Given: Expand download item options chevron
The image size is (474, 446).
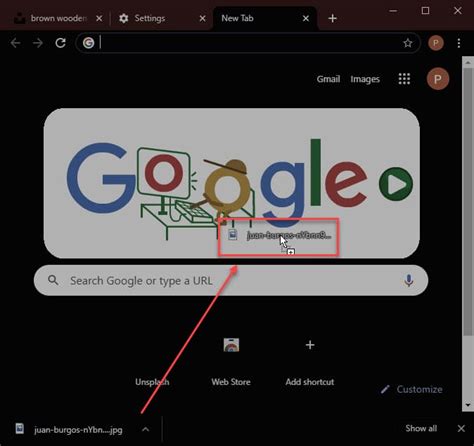Looking at the screenshot, I should pyautogui.click(x=146, y=429).
